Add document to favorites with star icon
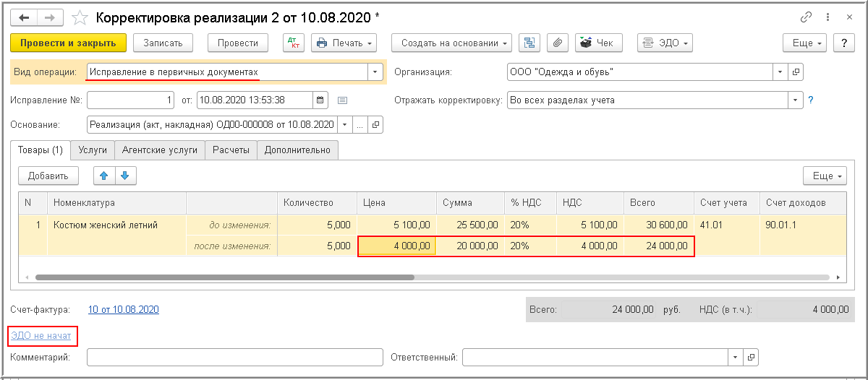Image resolution: width=868 pixels, height=380 pixels. click(x=80, y=17)
